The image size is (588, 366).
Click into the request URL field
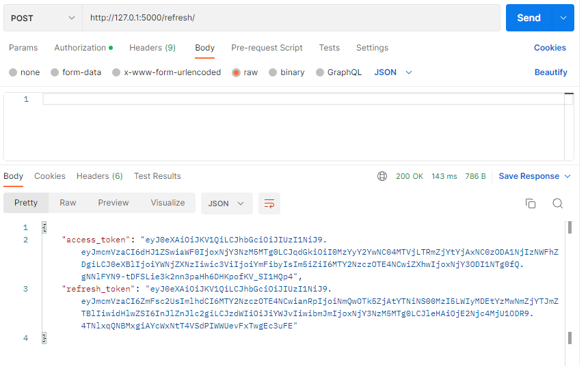pyautogui.click(x=291, y=18)
